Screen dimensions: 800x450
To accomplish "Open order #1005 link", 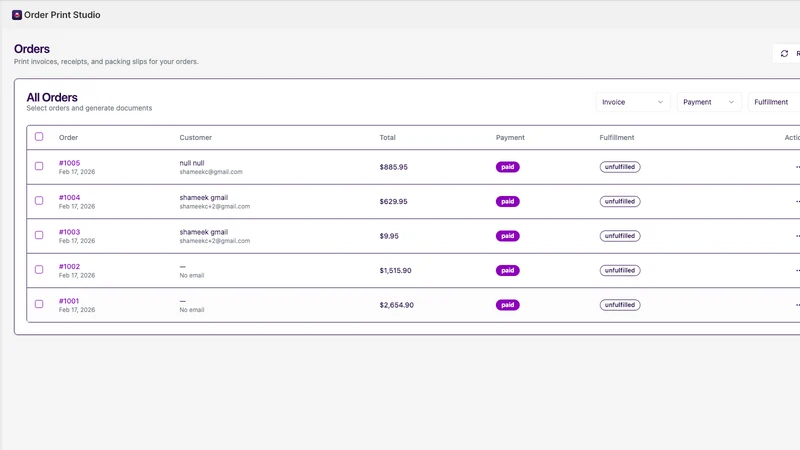I will pos(69,163).
